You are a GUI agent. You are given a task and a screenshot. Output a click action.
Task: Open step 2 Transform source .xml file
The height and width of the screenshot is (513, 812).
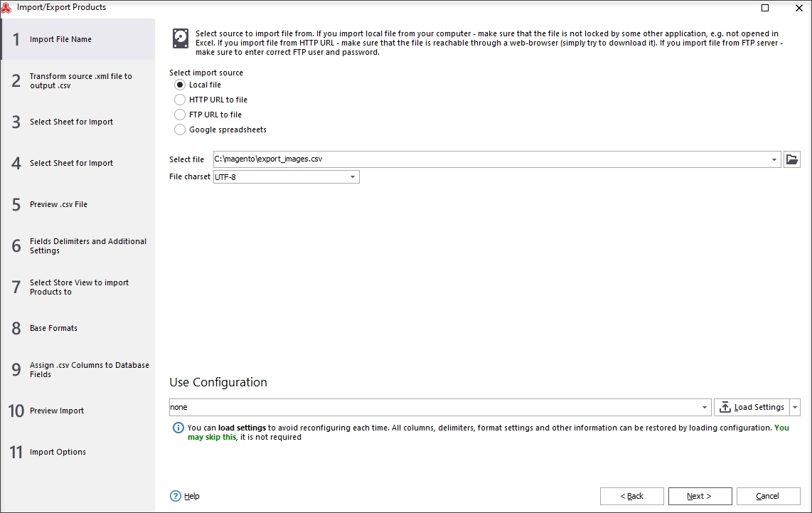coord(78,81)
